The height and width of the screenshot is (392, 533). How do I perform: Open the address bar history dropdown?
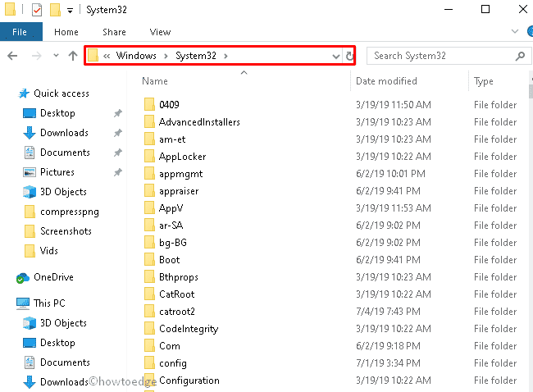pyautogui.click(x=335, y=56)
